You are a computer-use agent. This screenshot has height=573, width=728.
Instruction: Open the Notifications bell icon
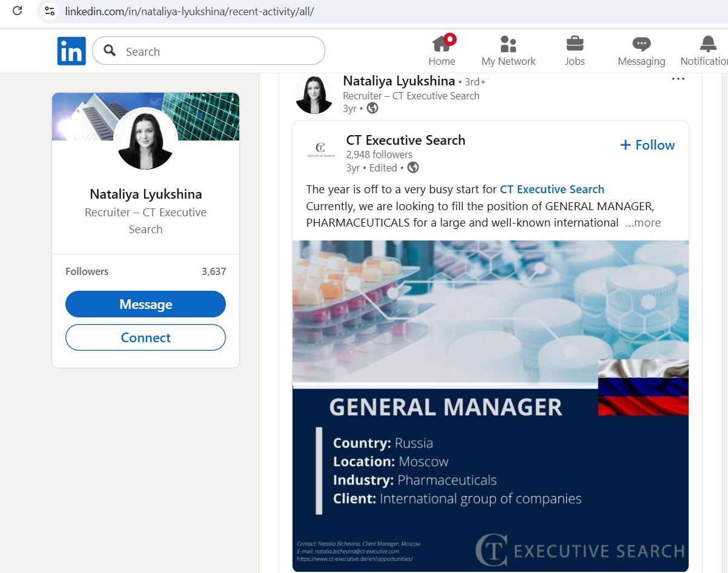pos(707,45)
